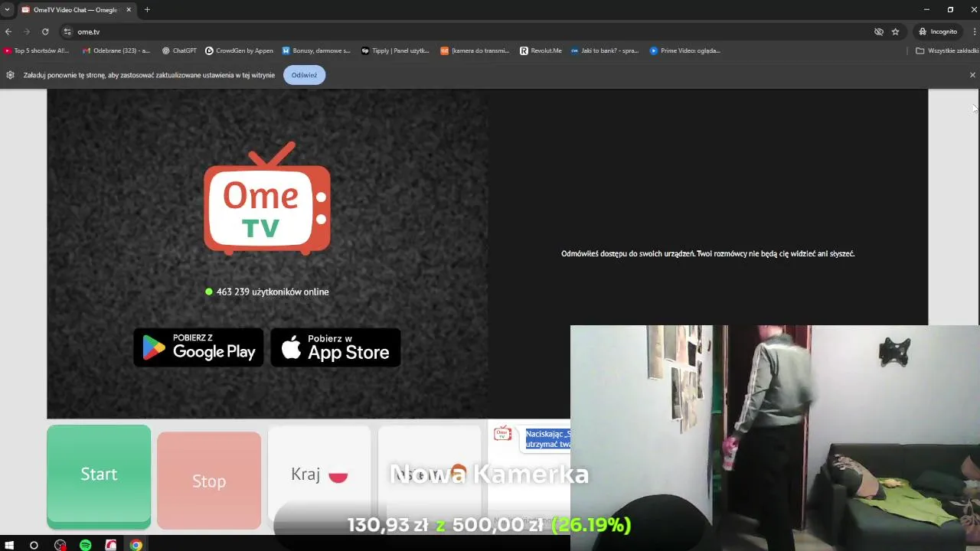Open the Incognito profile chip

pos(938,31)
